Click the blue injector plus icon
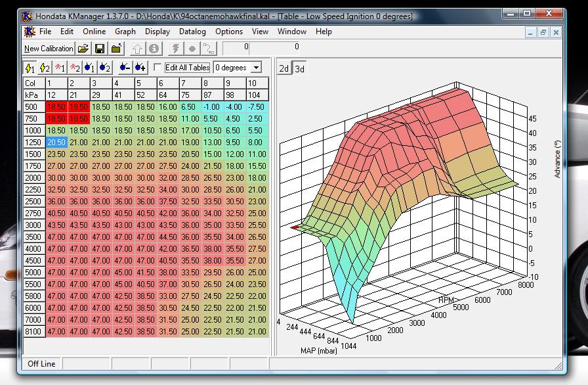The width and height of the screenshot is (588, 385). coord(140,68)
